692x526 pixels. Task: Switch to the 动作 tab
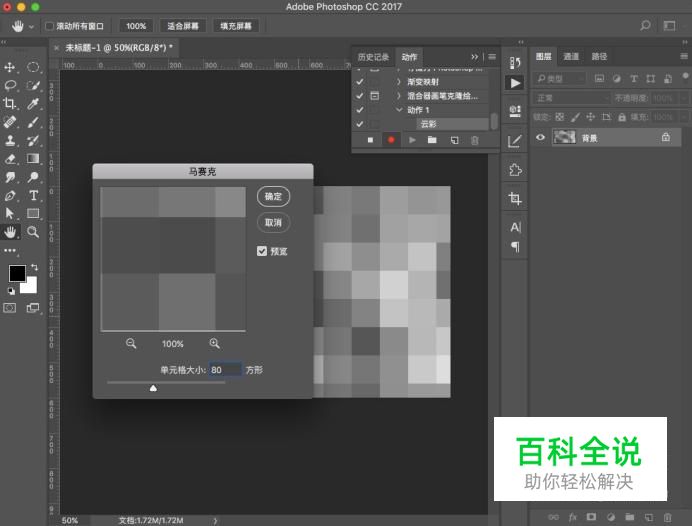pos(409,56)
